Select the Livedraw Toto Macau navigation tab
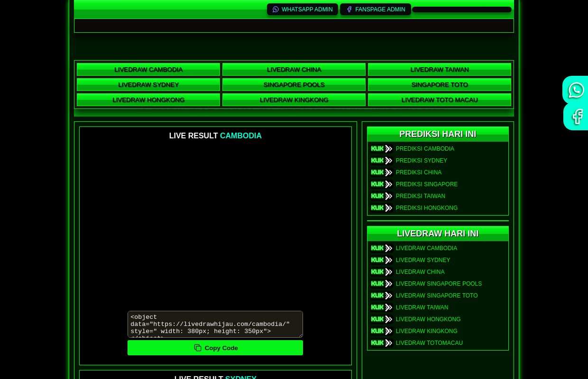The width and height of the screenshot is (588, 379). tap(440, 100)
